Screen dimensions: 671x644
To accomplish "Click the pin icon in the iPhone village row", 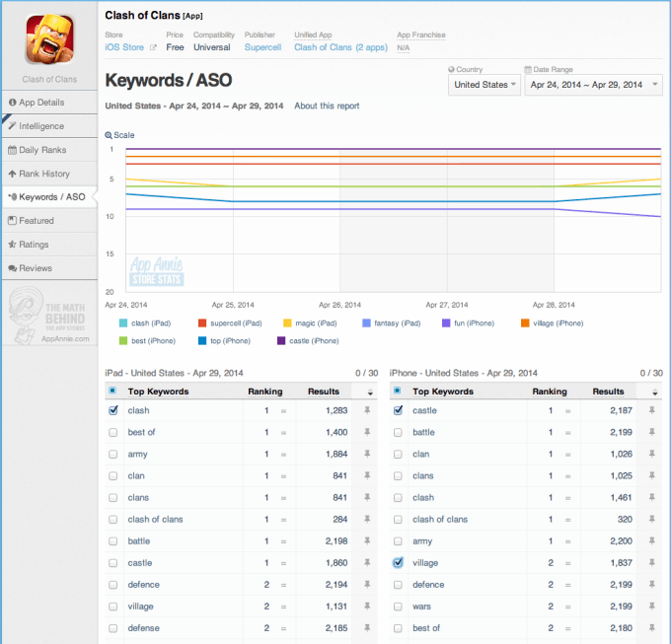I will (652, 562).
